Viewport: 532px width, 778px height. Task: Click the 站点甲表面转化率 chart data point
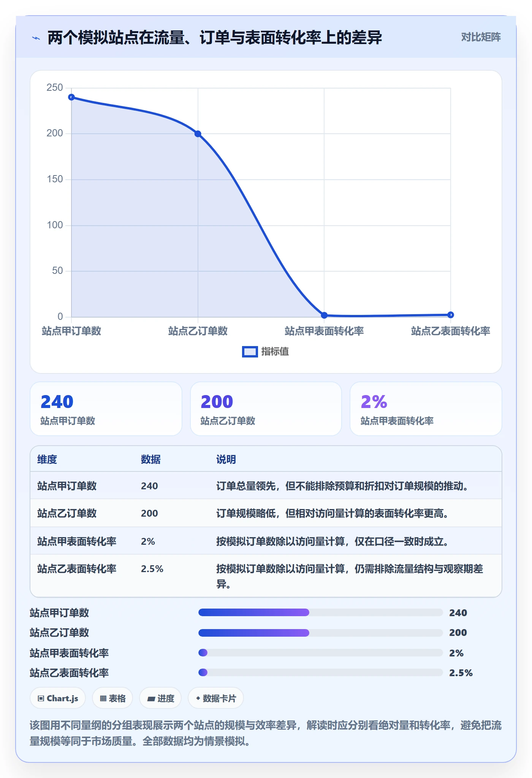(324, 315)
